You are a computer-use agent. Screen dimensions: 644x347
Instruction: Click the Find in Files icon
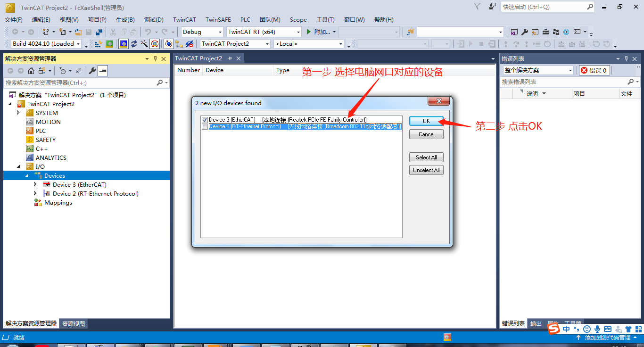[410, 32]
